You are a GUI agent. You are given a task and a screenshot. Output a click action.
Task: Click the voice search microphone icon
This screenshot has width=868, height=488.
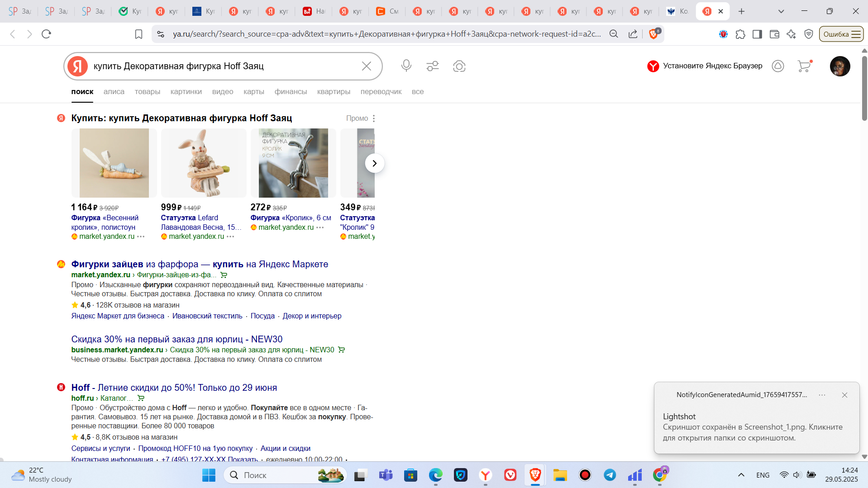(406, 66)
